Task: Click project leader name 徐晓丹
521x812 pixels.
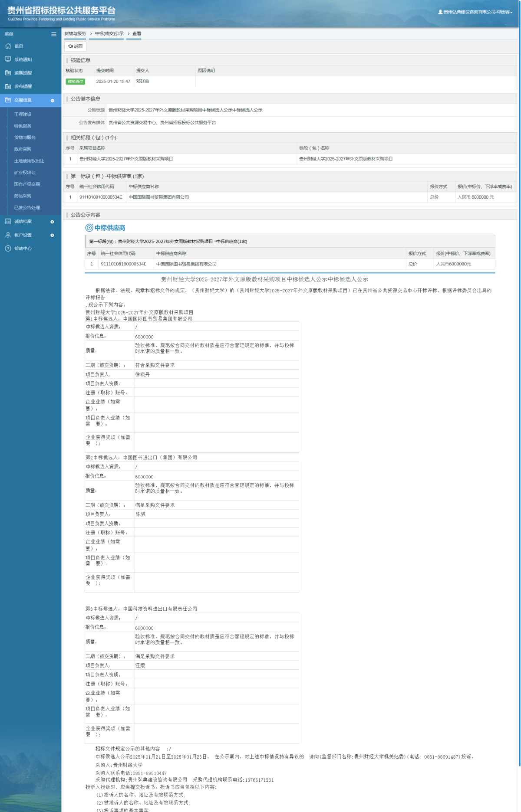Action: tap(142, 375)
